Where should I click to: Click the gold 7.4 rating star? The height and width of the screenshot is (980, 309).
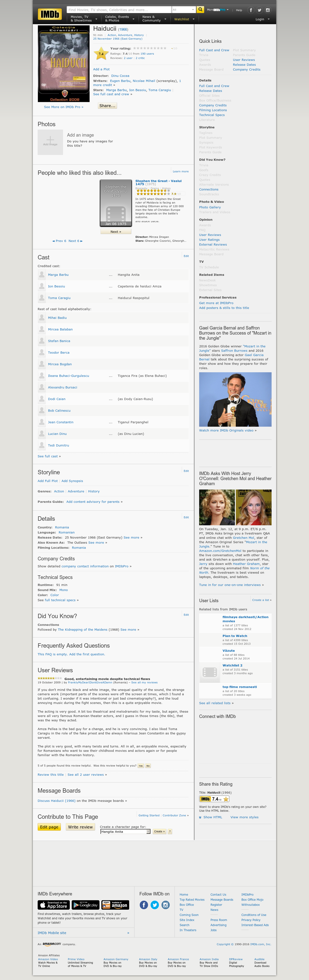(101, 54)
